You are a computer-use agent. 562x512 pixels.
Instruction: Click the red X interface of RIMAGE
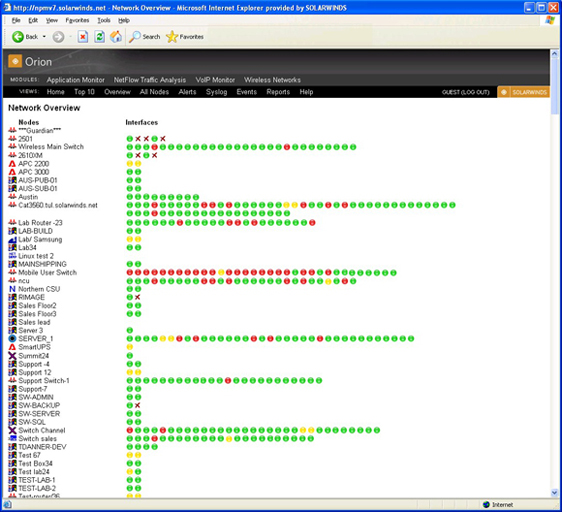pos(138,297)
